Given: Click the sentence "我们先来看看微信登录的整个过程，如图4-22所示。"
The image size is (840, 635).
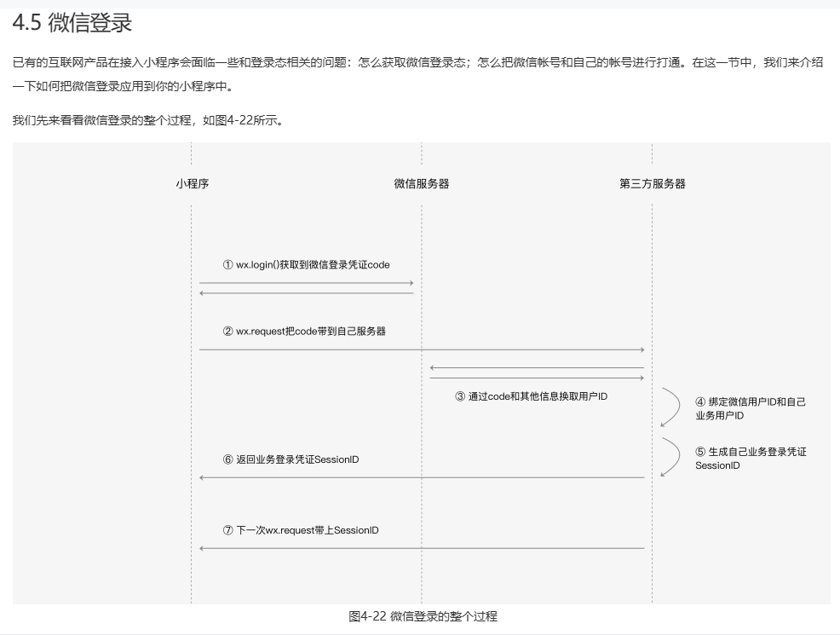Looking at the screenshot, I should click(x=148, y=120).
